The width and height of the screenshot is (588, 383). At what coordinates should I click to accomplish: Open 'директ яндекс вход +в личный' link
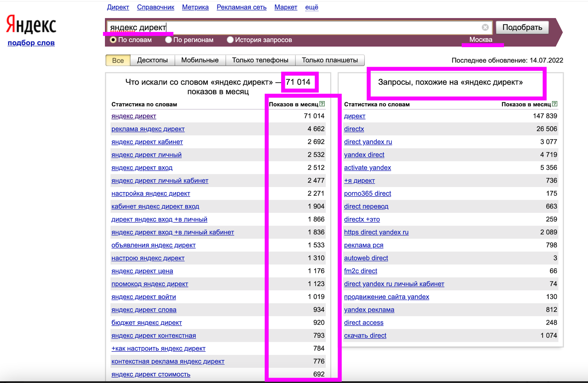(159, 219)
